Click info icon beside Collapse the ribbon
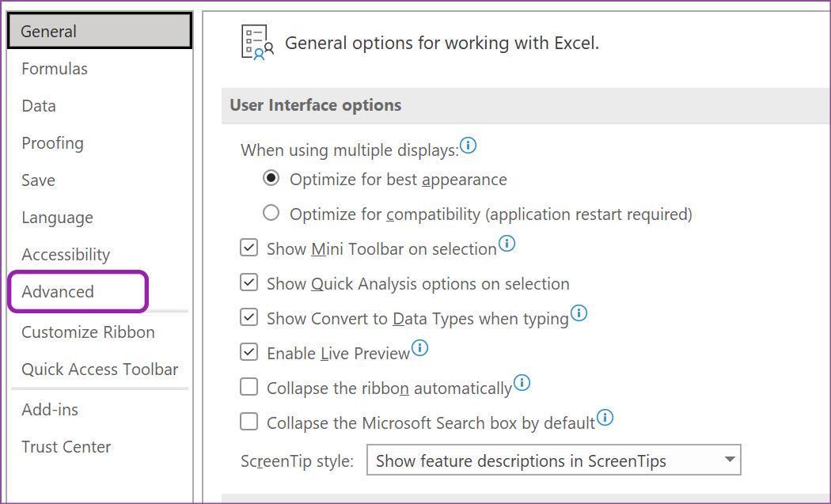 point(522,382)
